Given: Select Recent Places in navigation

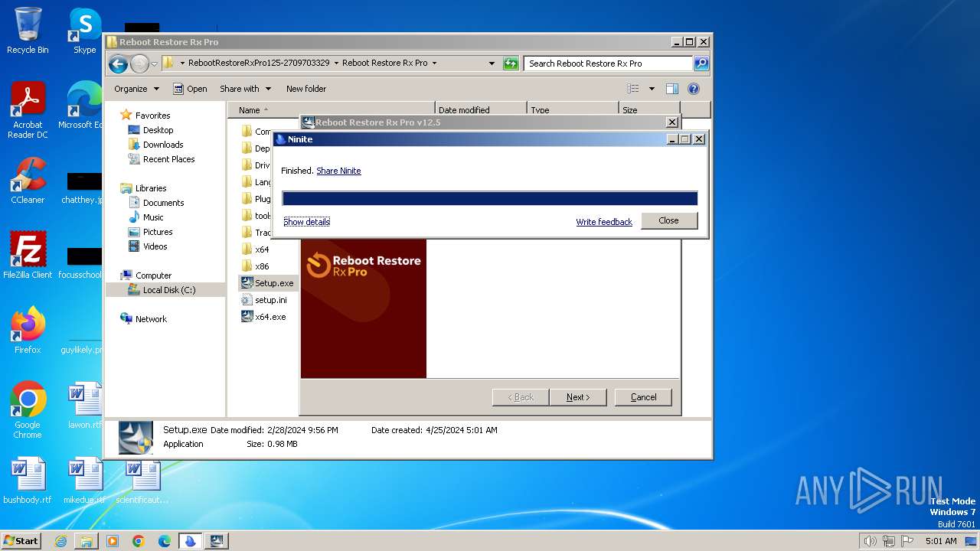Looking at the screenshot, I should point(161,159).
